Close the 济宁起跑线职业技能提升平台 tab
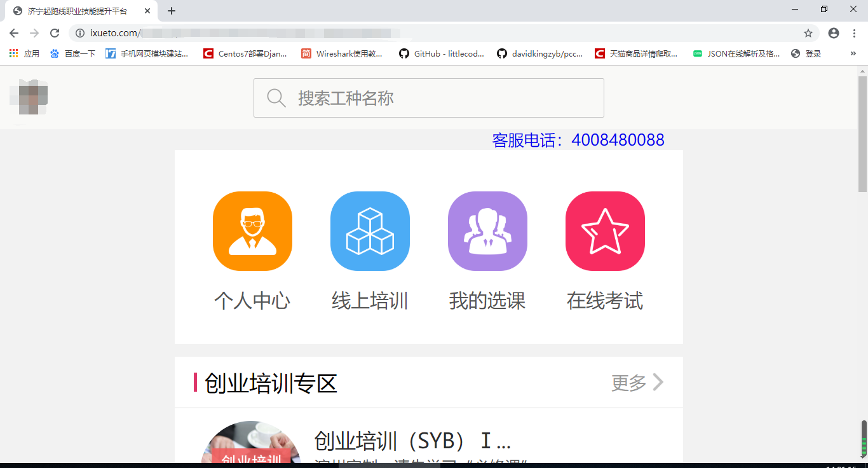 point(147,11)
